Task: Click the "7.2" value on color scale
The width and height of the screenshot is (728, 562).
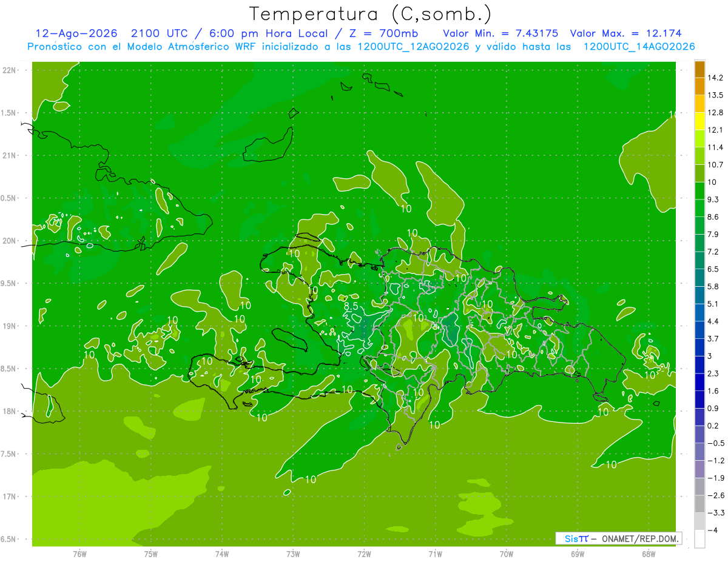Action: [714, 252]
